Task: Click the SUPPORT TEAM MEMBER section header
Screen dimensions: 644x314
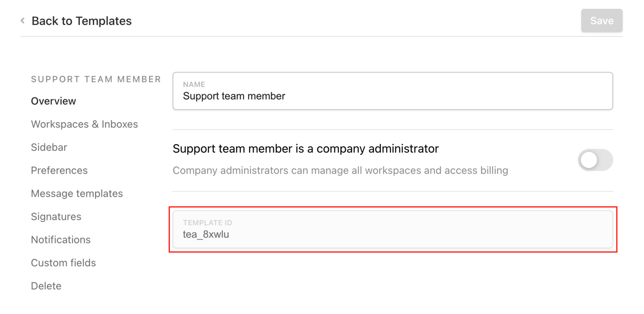Action: tap(96, 79)
